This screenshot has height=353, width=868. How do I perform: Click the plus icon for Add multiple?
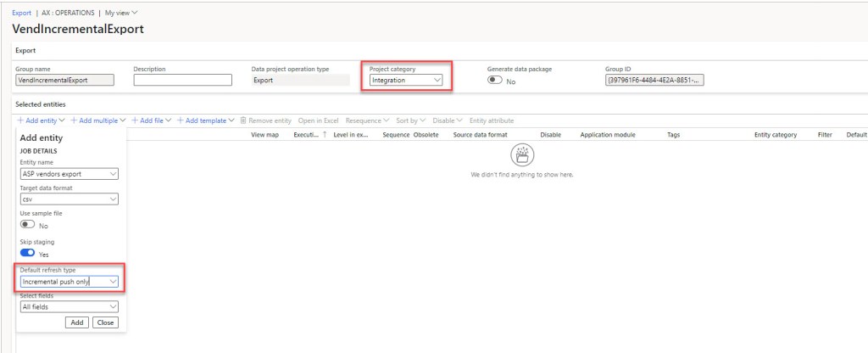pyautogui.click(x=74, y=120)
